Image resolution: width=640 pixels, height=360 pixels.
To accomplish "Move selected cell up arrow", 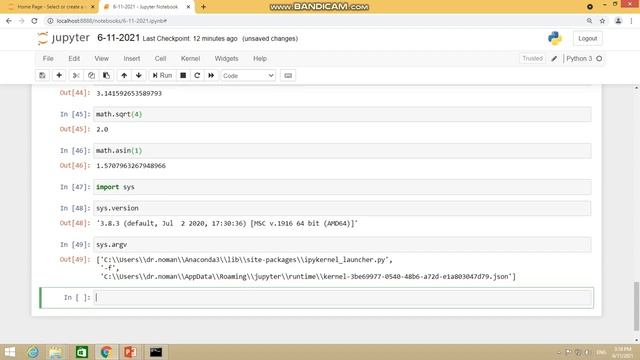I will coord(124,76).
